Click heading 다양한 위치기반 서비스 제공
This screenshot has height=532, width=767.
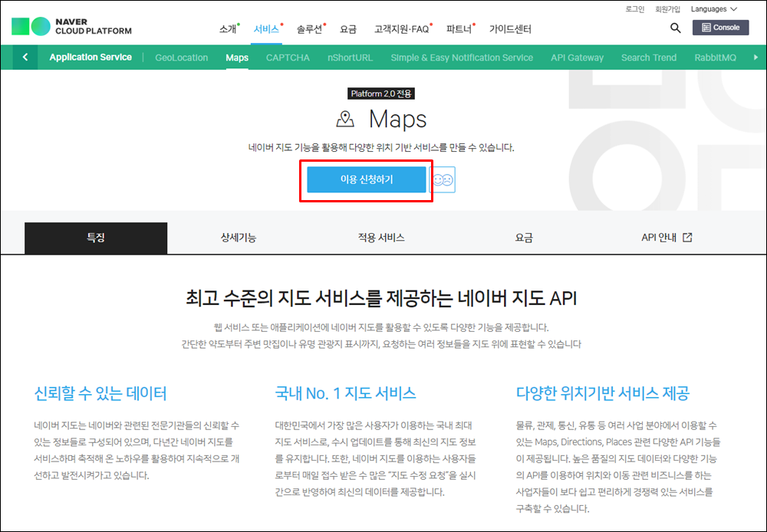point(603,393)
